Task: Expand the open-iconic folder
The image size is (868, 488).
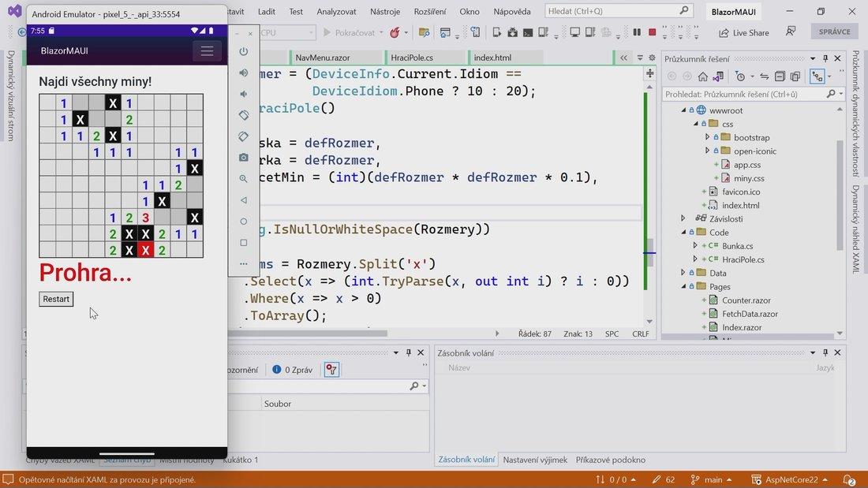Action: click(x=707, y=151)
